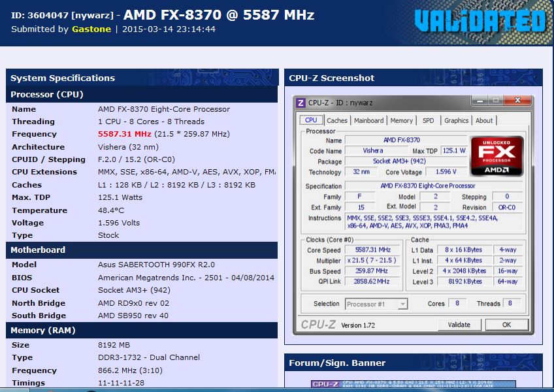The image size is (554, 392).
Task: Open submitter Gastone's profile link
Action: coord(91,29)
